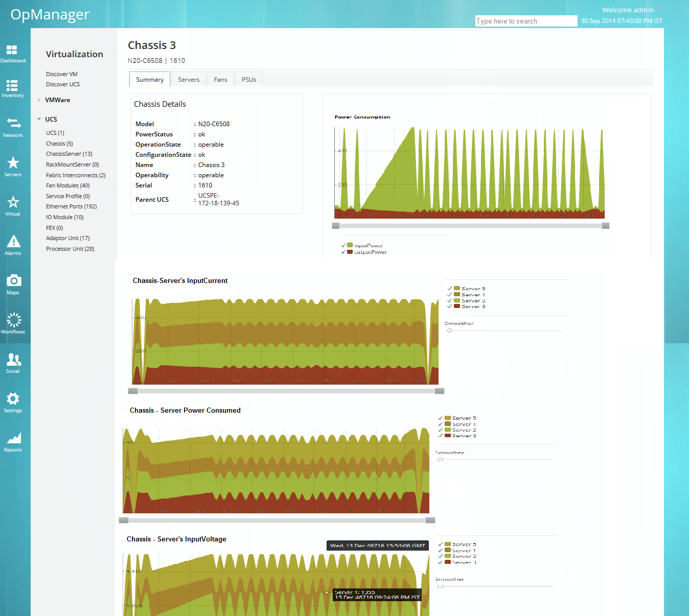Open RackMountServer (0) list

tap(73, 164)
